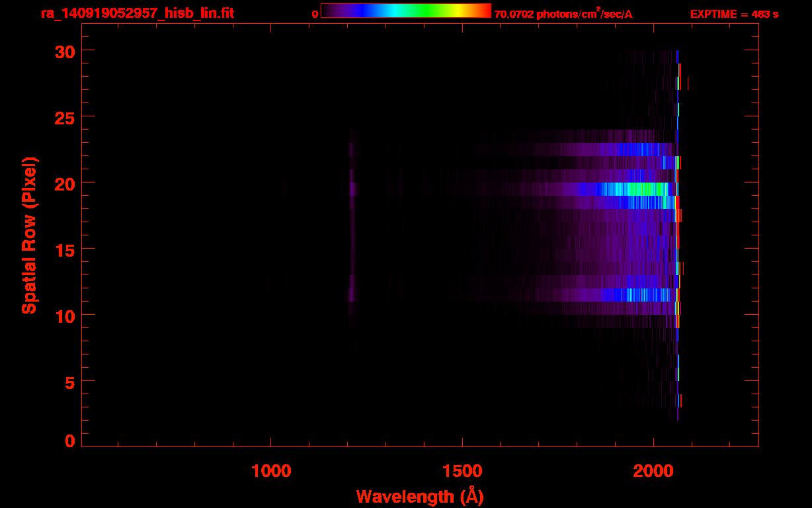Click the rainbow color scale bar
The image size is (812, 508).
pyautogui.click(x=406, y=11)
